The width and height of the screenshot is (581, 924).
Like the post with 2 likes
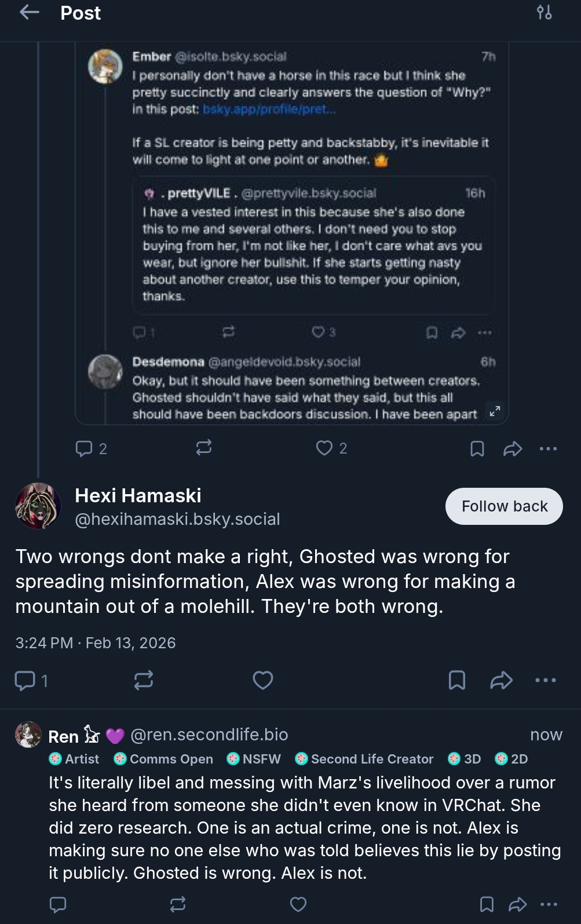point(324,448)
